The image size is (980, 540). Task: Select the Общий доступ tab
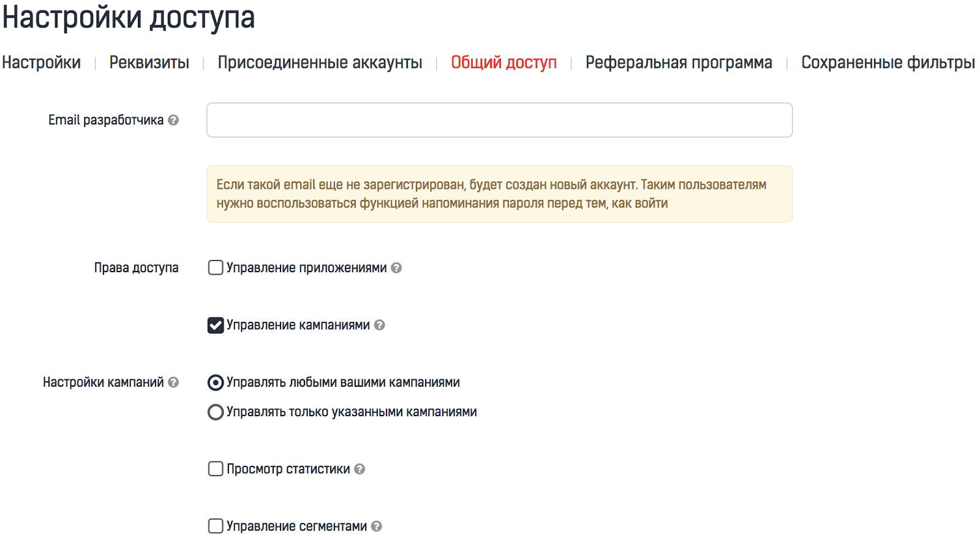pos(503,63)
